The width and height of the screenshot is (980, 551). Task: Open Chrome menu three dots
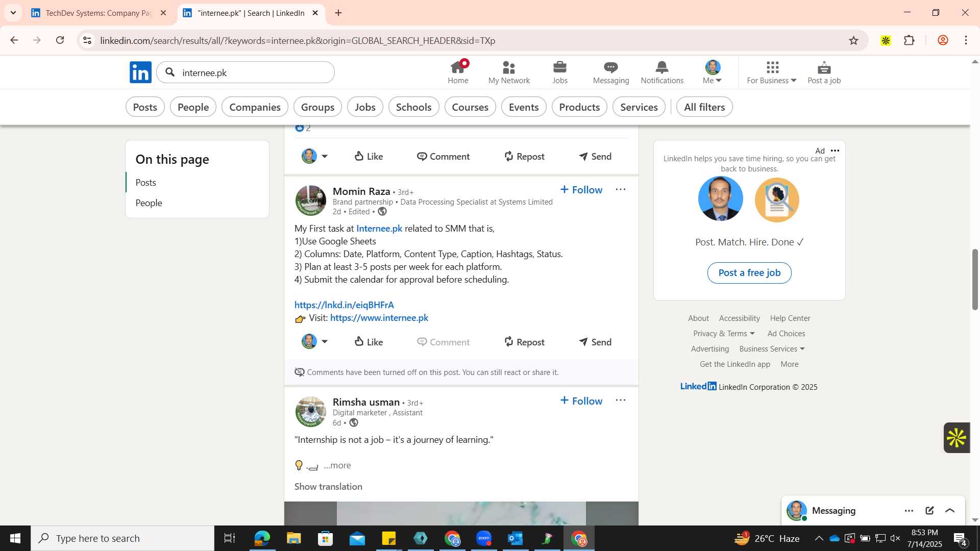tap(966, 40)
